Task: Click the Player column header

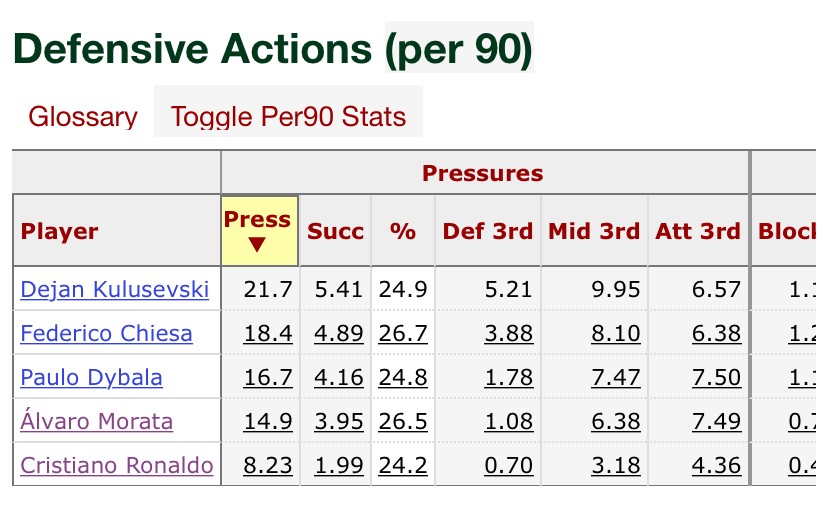Action: tap(60, 232)
